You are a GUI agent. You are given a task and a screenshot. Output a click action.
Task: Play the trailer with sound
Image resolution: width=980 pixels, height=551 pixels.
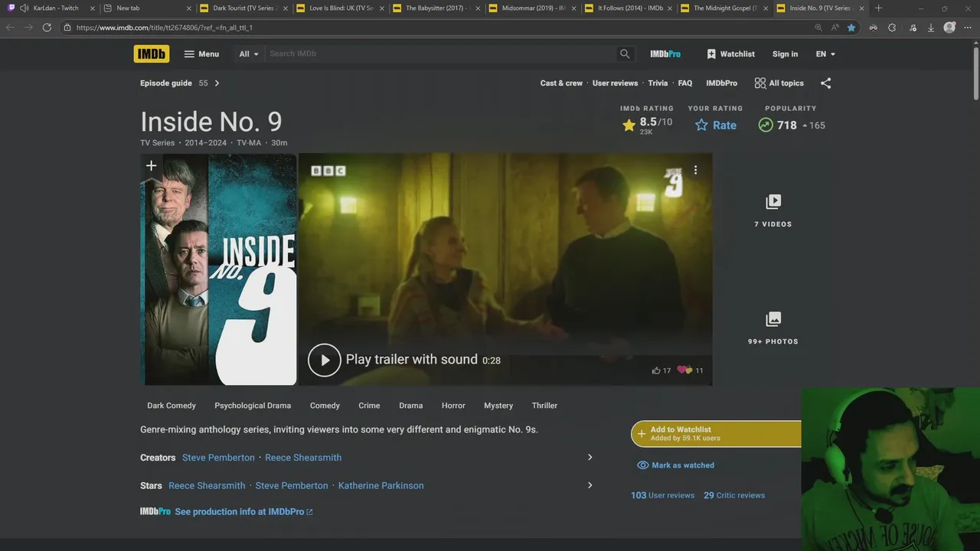tap(404, 360)
